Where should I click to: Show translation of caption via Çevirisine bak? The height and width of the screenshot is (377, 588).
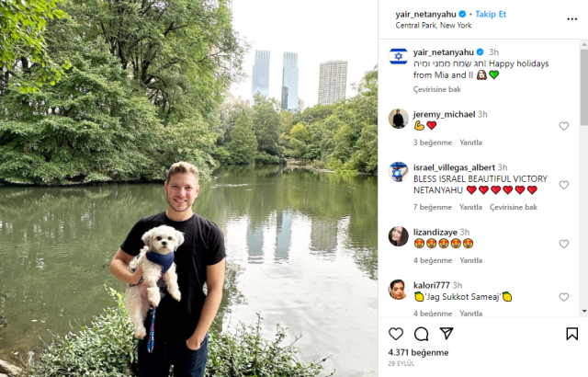pos(437,89)
